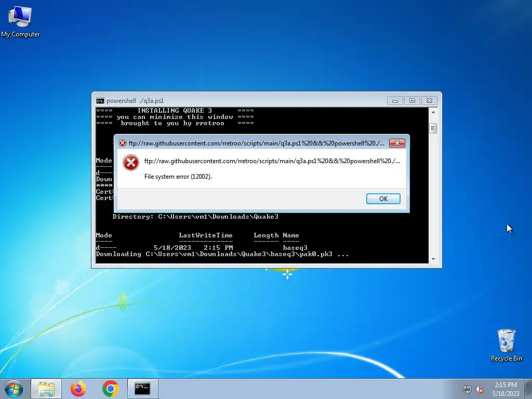
Task: Open the clock showing 2:15 PM
Action: click(506, 389)
